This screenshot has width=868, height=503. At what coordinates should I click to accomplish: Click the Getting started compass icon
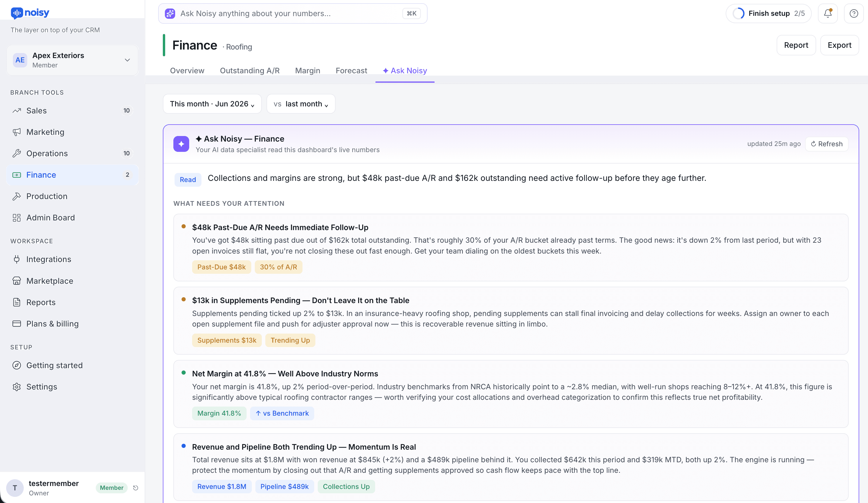coord(16,365)
